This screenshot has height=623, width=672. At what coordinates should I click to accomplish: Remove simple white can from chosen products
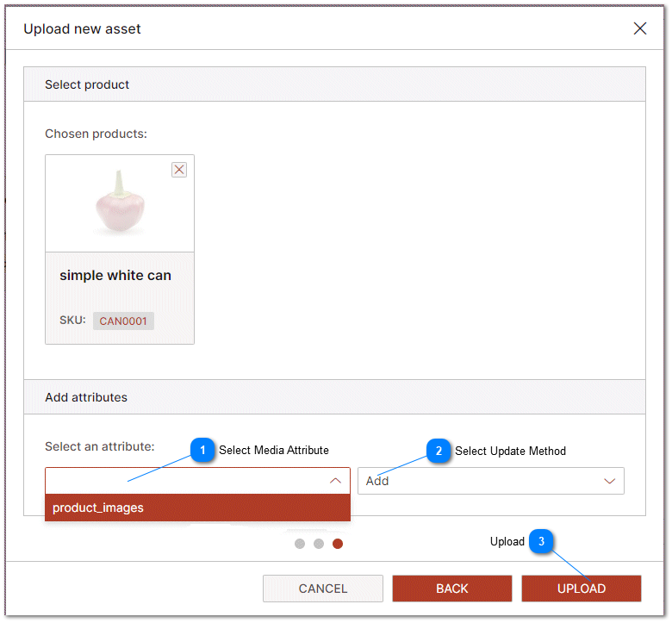coord(179,170)
